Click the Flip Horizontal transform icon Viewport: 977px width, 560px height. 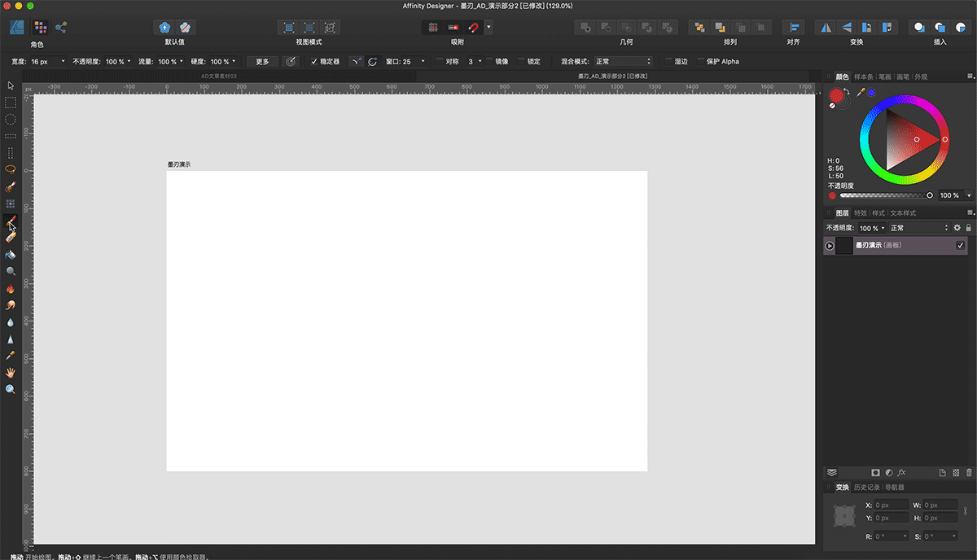826,27
